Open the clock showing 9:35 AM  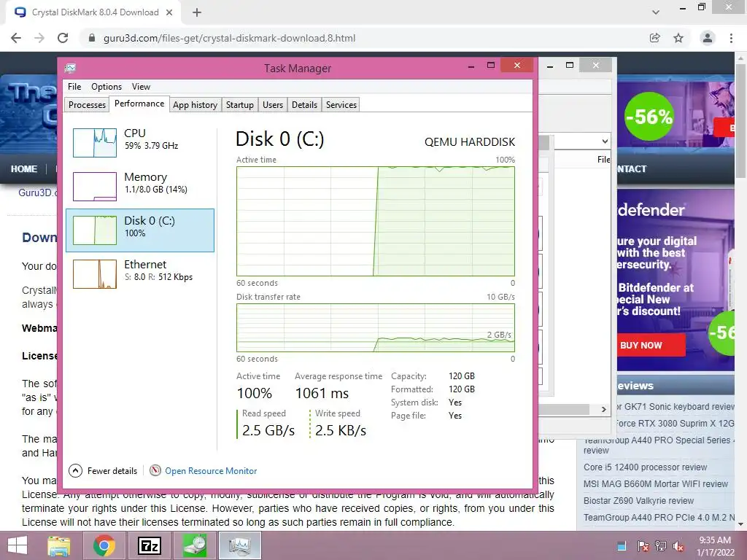tap(715, 545)
